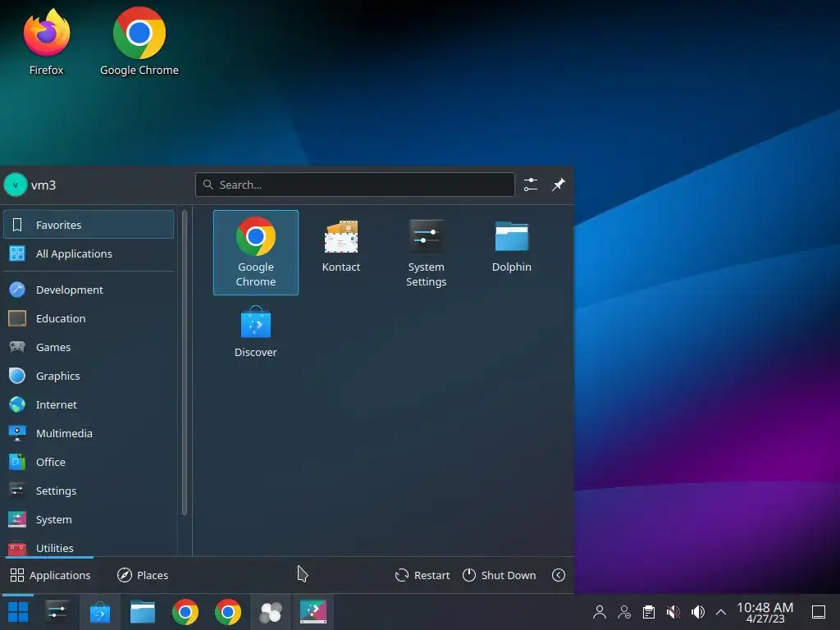The height and width of the screenshot is (630, 840).
Task: Pin the launcher menu open
Action: click(558, 185)
